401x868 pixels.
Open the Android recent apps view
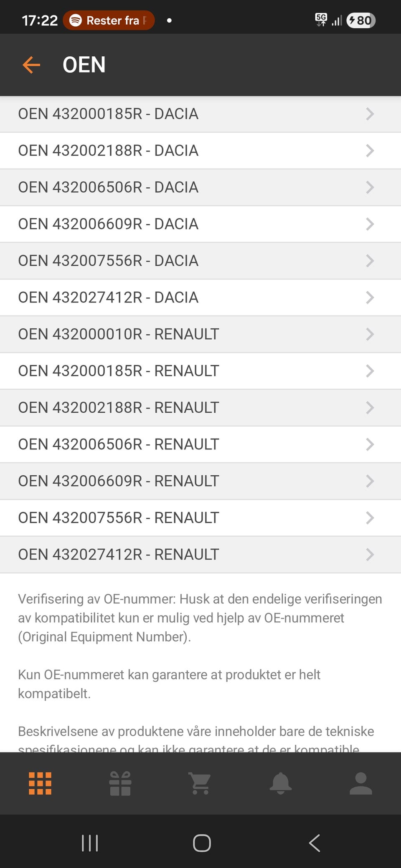click(90, 843)
